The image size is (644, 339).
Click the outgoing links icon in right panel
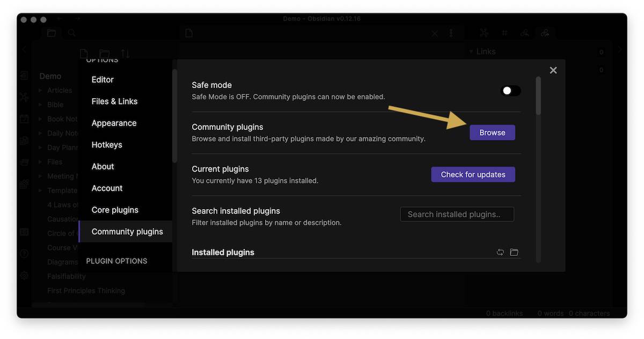pos(545,33)
